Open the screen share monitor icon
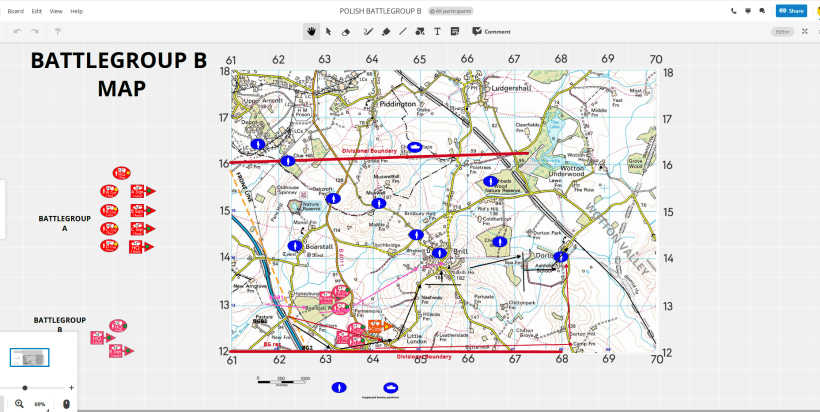Image resolution: width=820 pixels, height=412 pixels. coord(748,11)
